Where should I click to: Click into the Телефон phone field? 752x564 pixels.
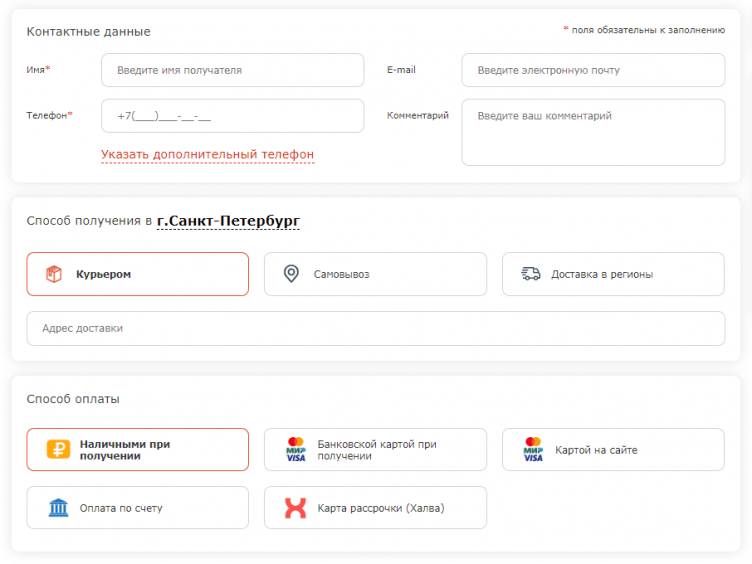click(232, 116)
